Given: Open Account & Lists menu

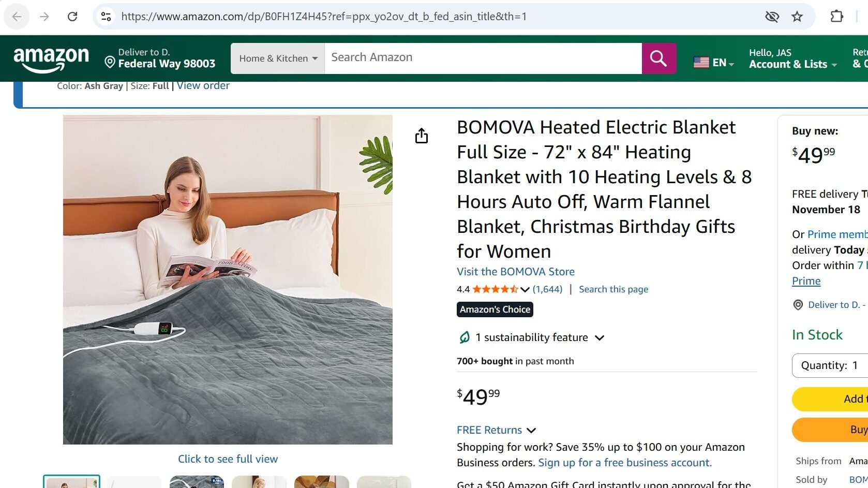Looking at the screenshot, I should coord(792,58).
